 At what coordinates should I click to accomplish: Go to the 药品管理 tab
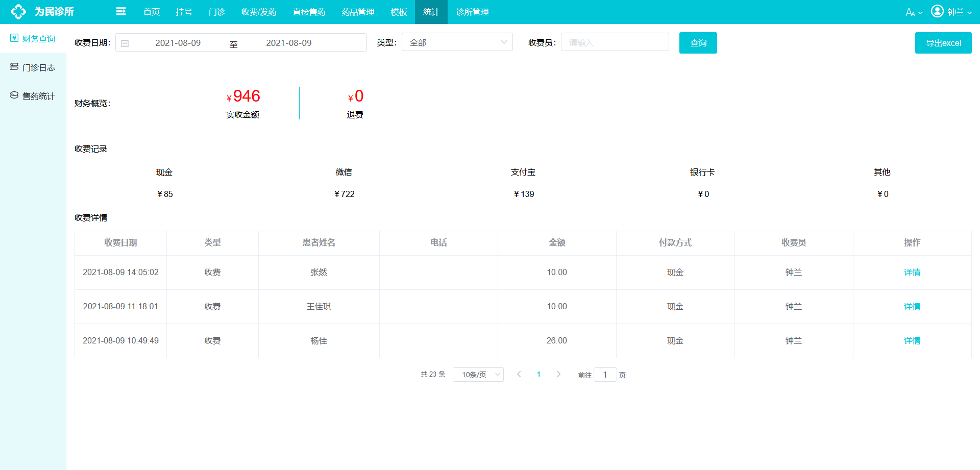point(358,12)
